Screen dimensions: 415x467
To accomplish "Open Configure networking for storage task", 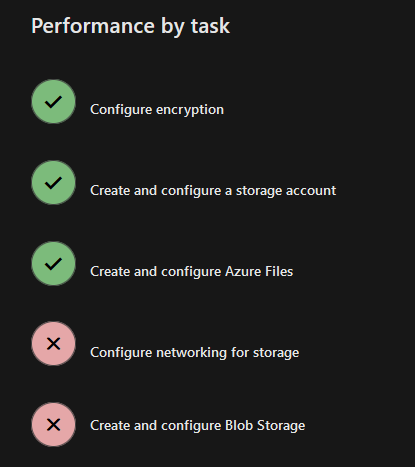I will (x=195, y=353).
